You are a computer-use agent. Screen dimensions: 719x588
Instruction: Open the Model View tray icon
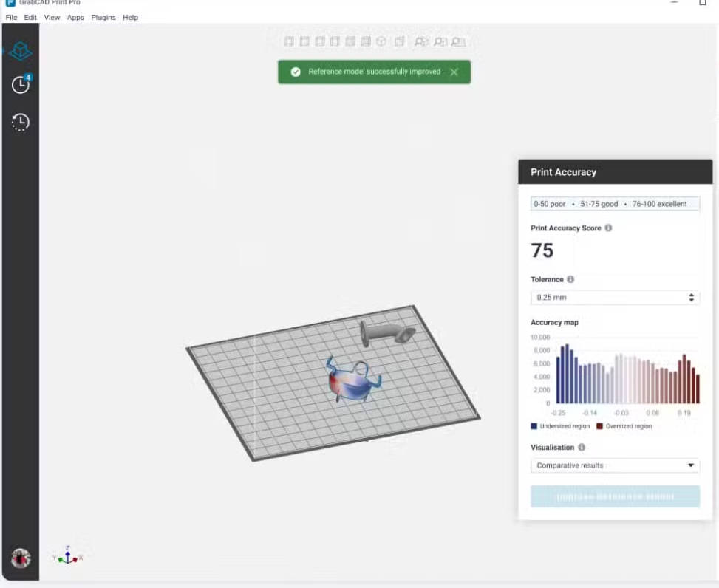coord(21,51)
